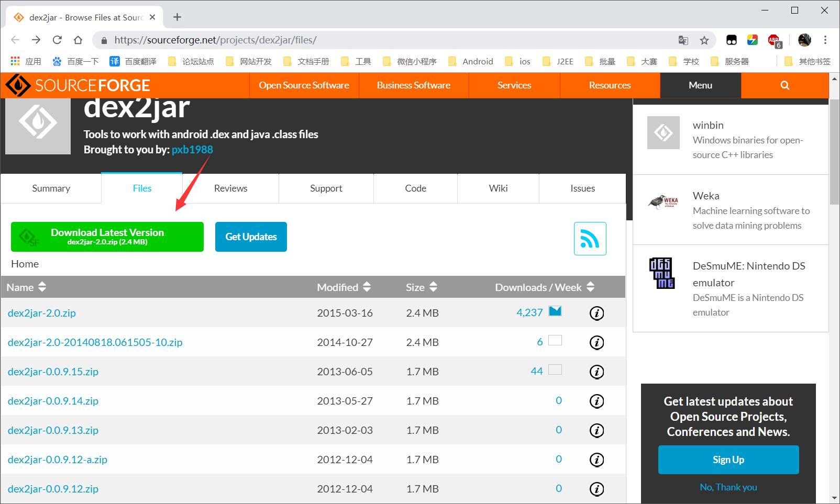Click the black mask extension icon
Viewport: 840px width, 504px height.
pos(732,40)
